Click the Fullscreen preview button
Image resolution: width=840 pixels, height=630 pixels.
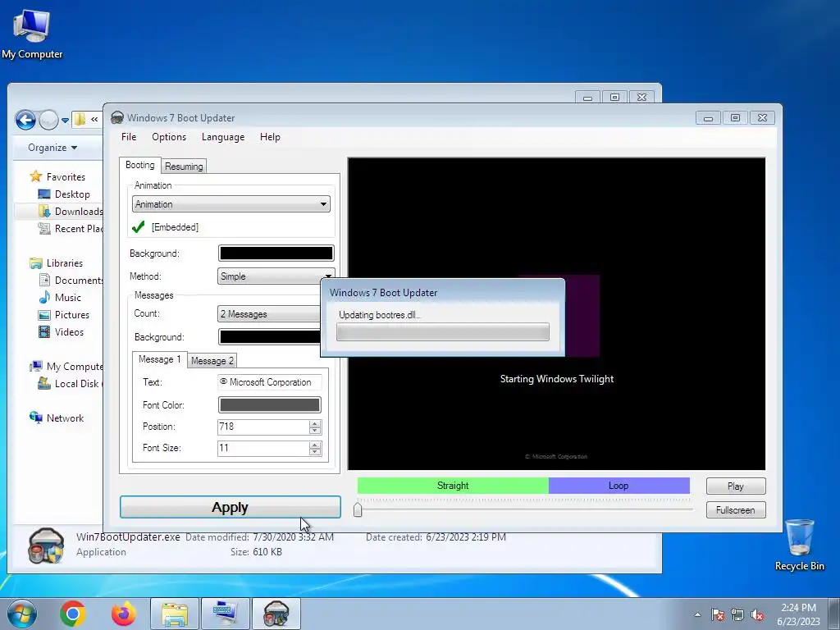click(736, 510)
